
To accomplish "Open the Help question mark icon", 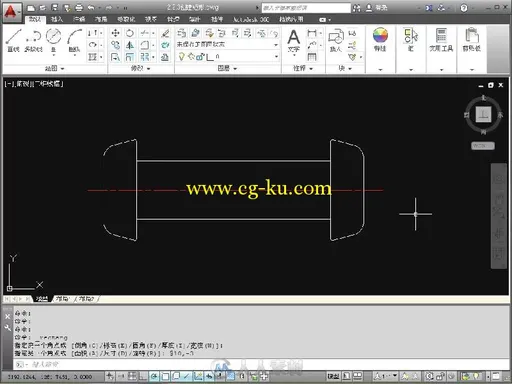I will (x=464, y=8).
